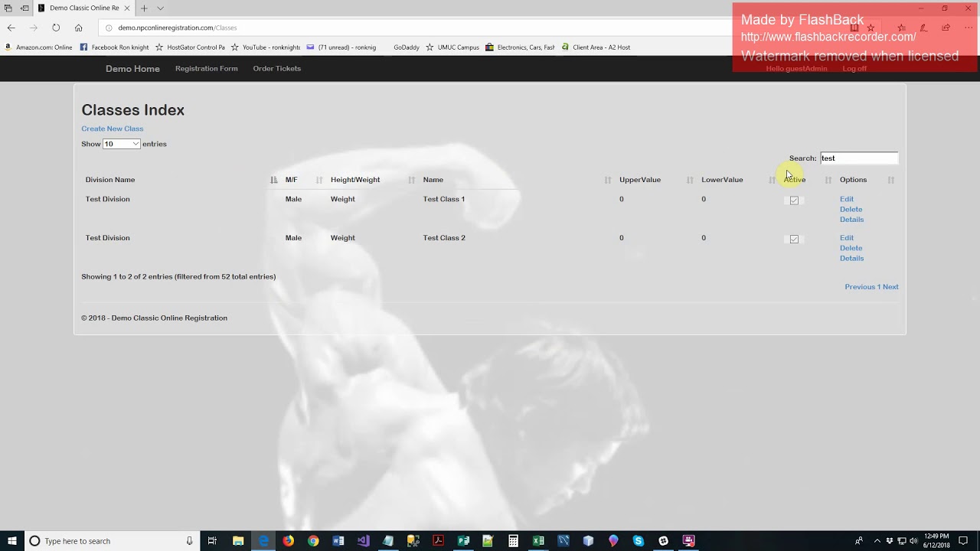Viewport: 980px width, 551px height.
Task: Open Task View from taskbar
Action: coord(213,541)
